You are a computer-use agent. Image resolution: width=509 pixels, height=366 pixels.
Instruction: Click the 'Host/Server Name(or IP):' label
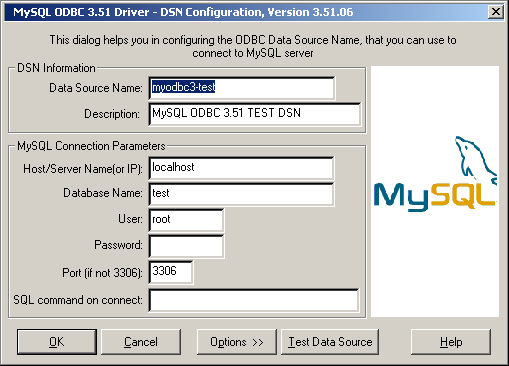point(83,169)
